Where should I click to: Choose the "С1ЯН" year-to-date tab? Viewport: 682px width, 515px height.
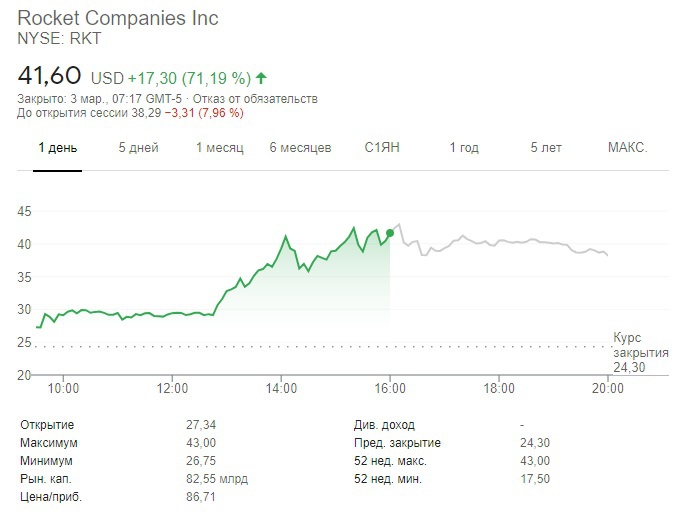click(382, 148)
